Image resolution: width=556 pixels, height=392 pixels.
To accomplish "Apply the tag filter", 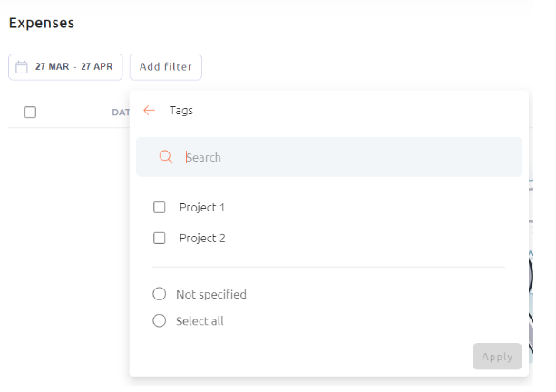I will click(497, 357).
